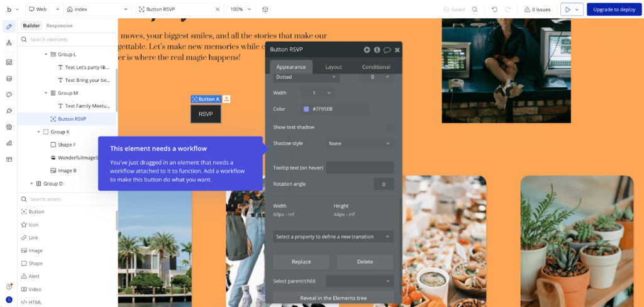This screenshot has width=644, height=307.
Task: Undo the last change
Action: pos(495,9)
